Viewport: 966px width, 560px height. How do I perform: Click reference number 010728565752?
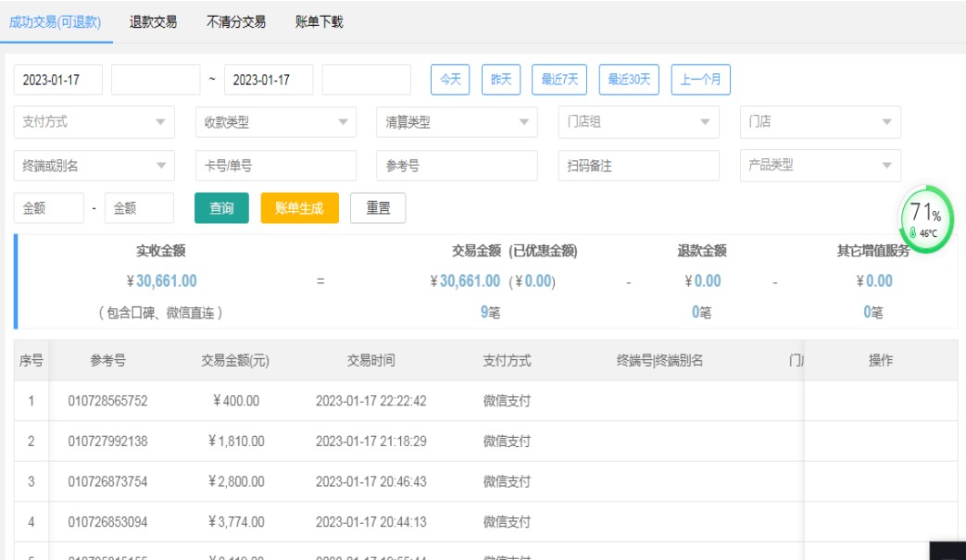click(x=107, y=401)
